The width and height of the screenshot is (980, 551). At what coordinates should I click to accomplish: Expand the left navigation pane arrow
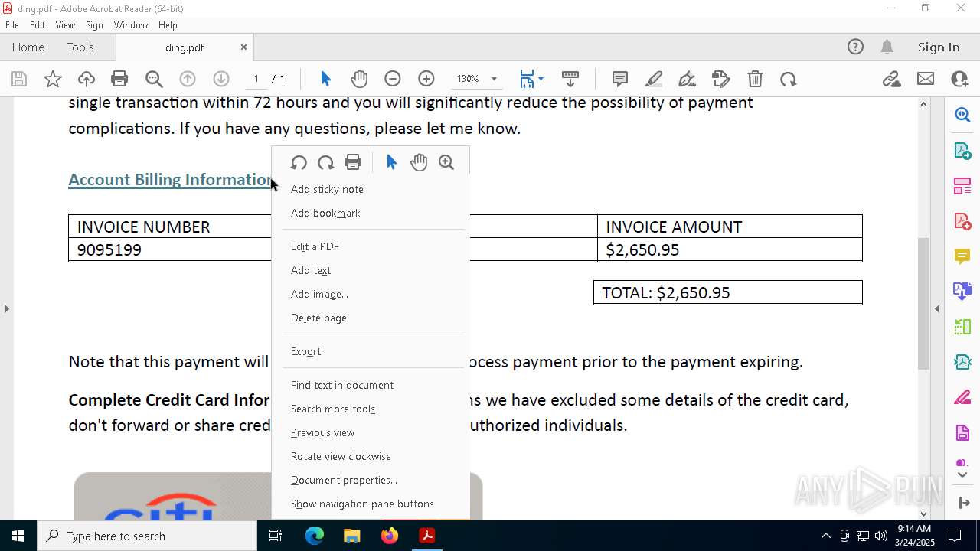[7, 308]
